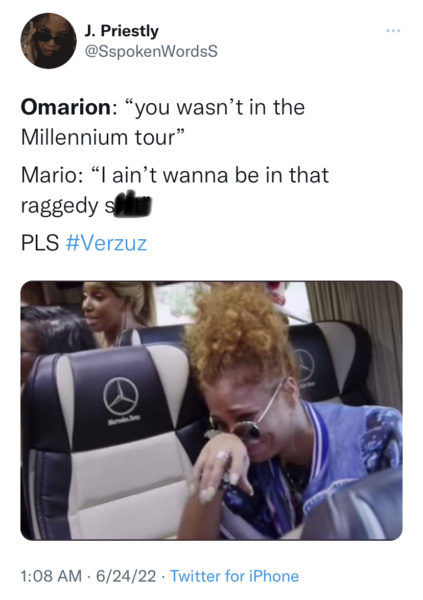Screen dimensions: 423x600
Task: Click the Twitter for iPhone source link
Action: pos(234,576)
